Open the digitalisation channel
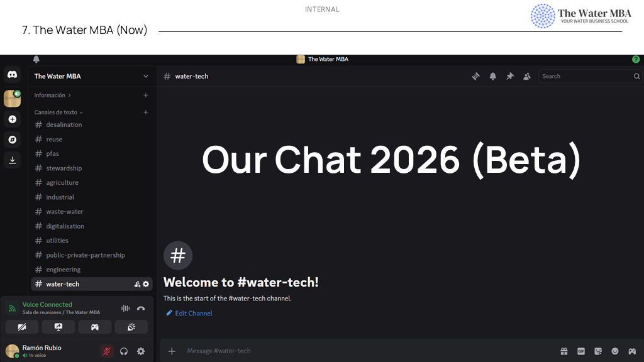This screenshot has height=362, width=644. [92, 226]
